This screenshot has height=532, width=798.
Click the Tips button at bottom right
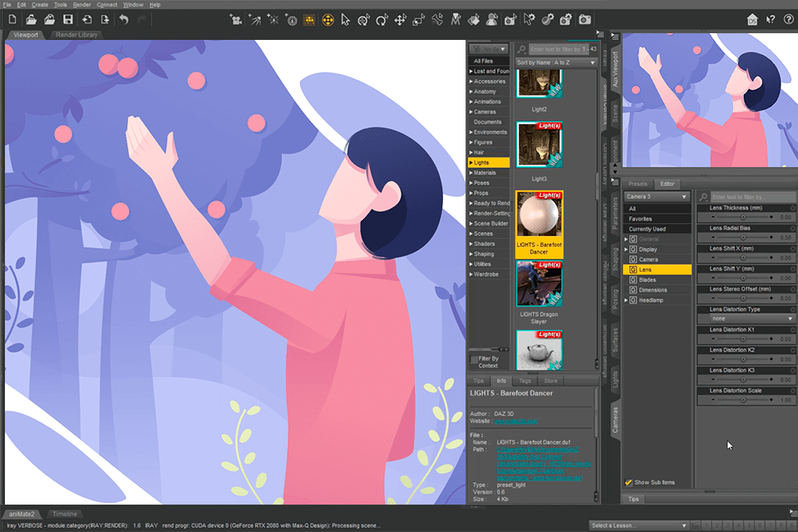point(633,499)
